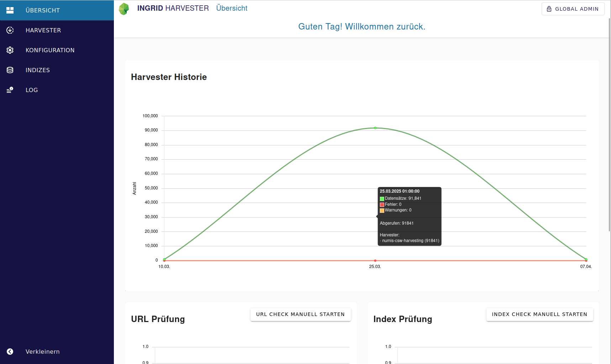Click the green InGrid logo
This screenshot has width=611, height=364.
tap(124, 9)
